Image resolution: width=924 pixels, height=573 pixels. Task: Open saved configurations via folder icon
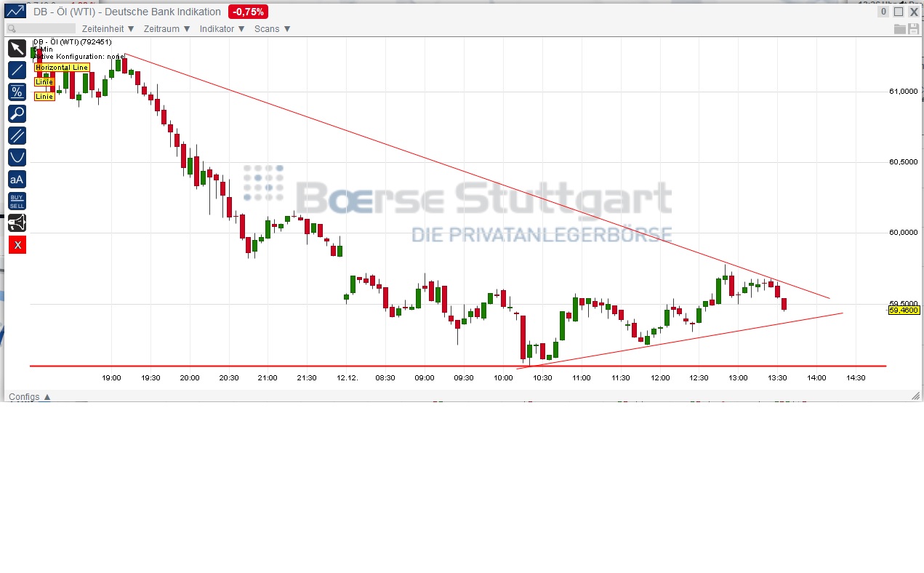(x=899, y=29)
